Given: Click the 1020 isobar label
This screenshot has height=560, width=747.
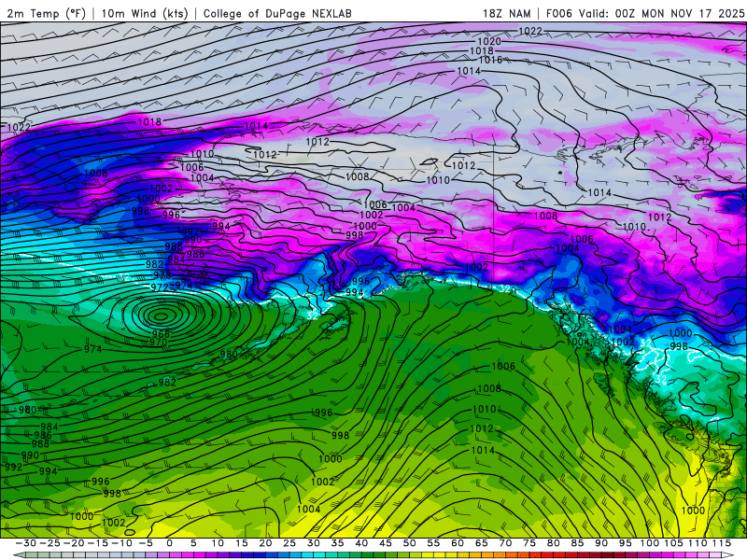Looking at the screenshot, I should click(489, 41).
